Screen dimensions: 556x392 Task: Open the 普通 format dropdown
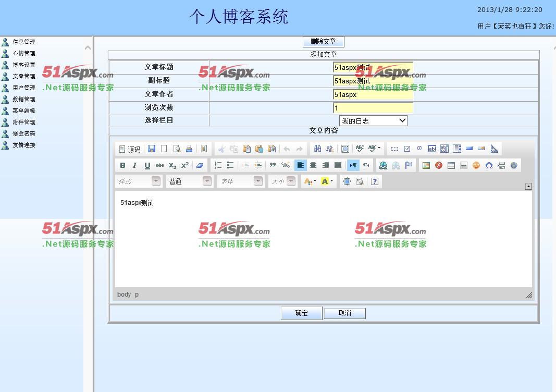[x=190, y=181]
